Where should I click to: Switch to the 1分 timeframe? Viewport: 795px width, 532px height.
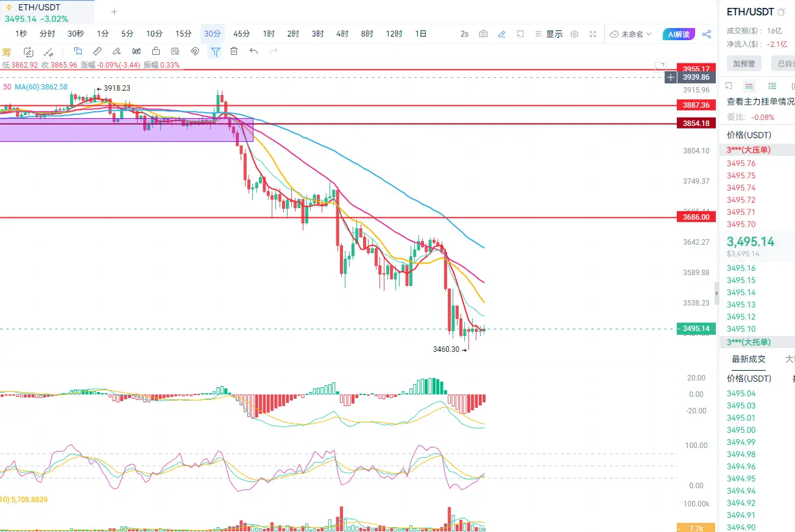click(103, 34)
